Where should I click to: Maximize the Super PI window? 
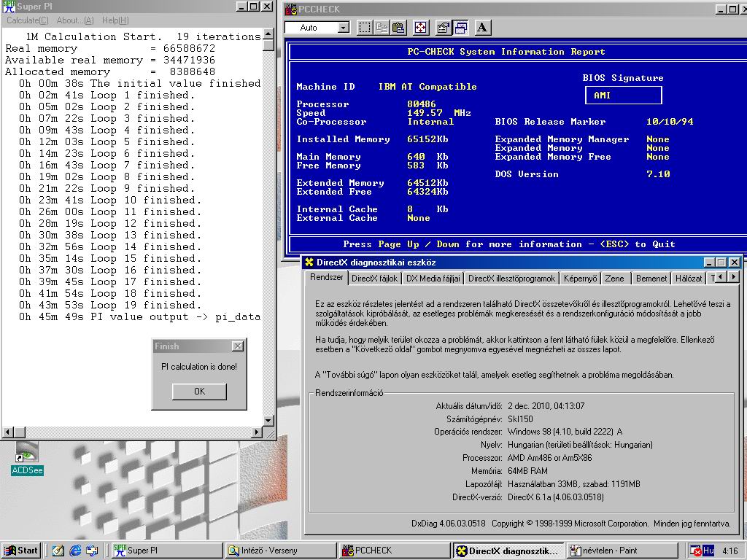[x=254, y=7]
